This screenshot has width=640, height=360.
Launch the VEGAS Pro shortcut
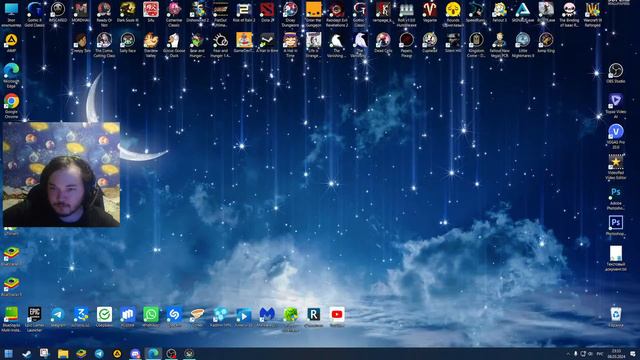coord(616,136)
